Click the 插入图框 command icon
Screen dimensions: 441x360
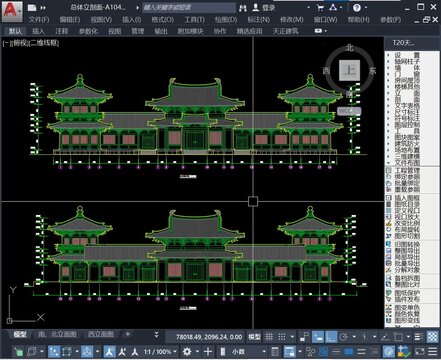click(x=389, y=198)
